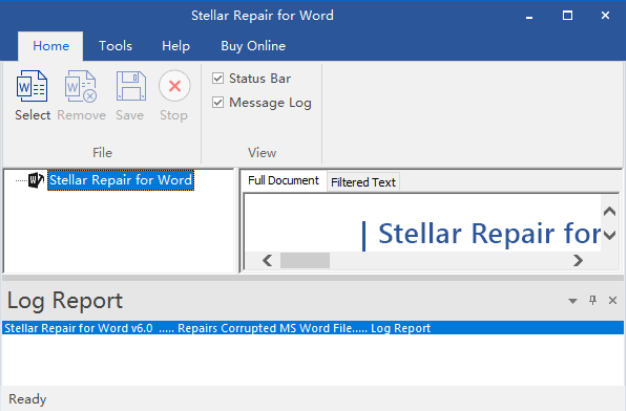Click the Word document icon in tree
The height and width of the screenshot is (411, 626).
36,181
